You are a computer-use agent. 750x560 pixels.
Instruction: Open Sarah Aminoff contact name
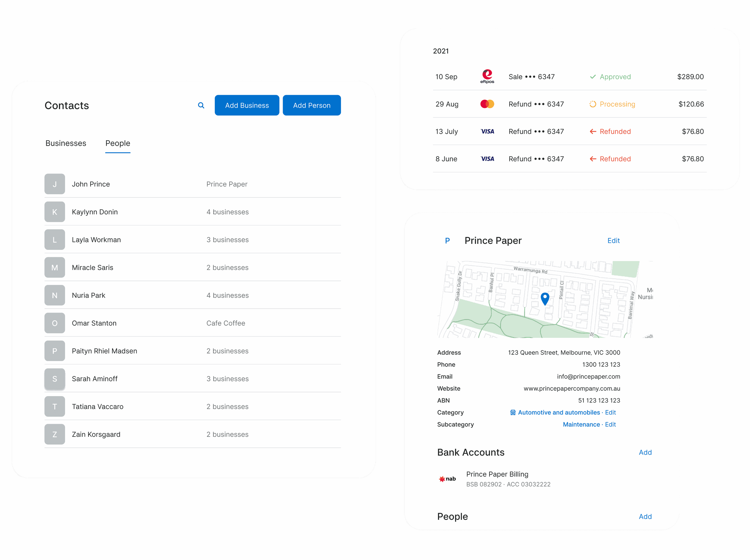(95, 379)
